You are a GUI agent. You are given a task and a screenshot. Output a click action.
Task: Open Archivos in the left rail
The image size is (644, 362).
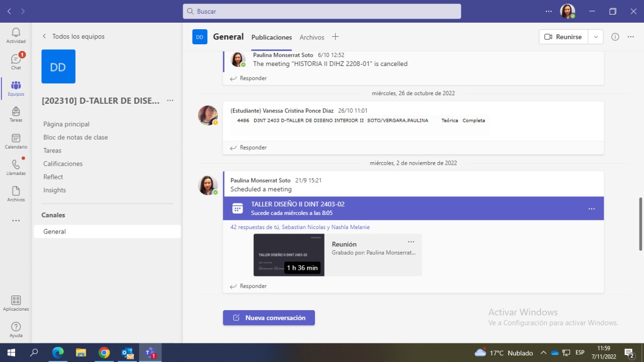tap(16, 193)
